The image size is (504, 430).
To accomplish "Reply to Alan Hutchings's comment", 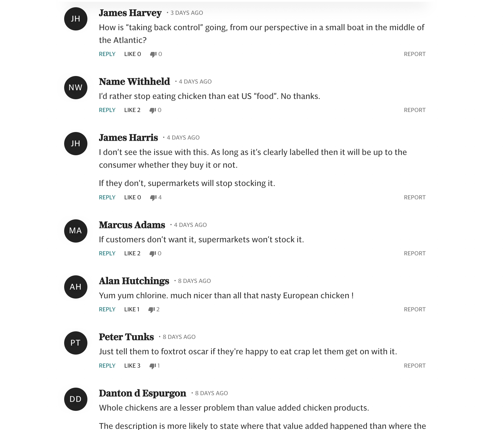I will tap(107, 310).
